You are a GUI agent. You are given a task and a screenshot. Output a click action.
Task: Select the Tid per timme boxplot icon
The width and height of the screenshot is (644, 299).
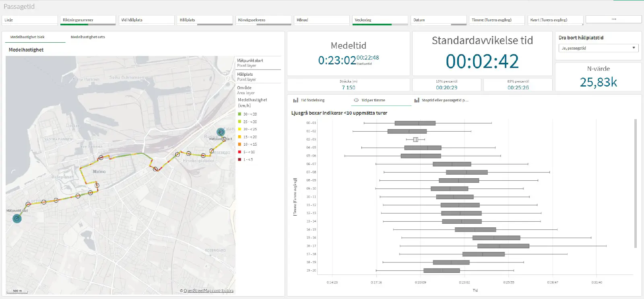point(356,100)
